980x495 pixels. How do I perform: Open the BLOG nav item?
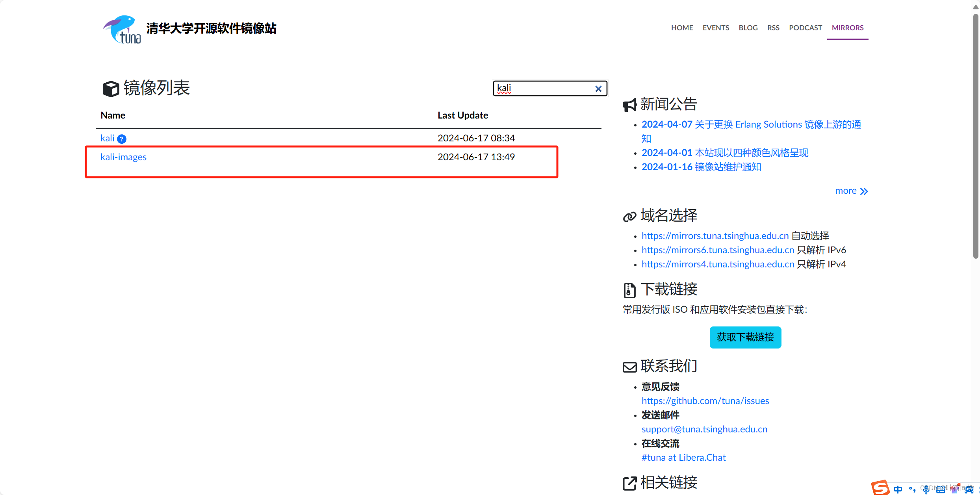coord(748,28)
